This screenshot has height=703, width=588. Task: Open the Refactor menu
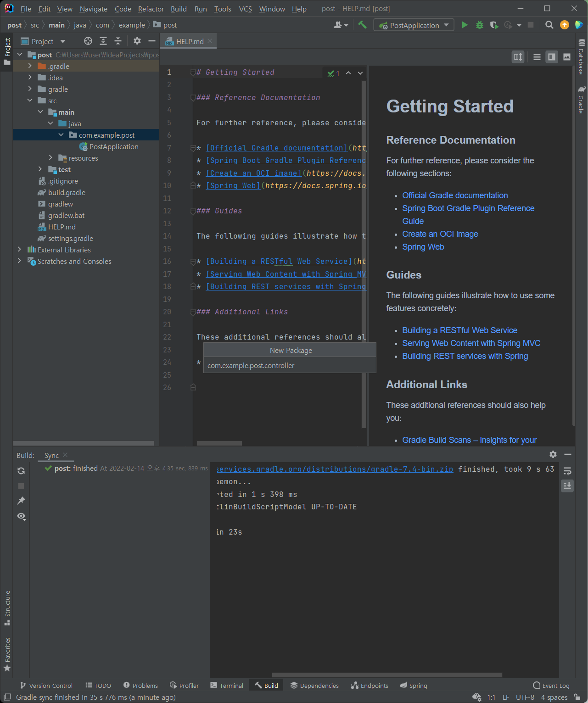click(151, 9)
